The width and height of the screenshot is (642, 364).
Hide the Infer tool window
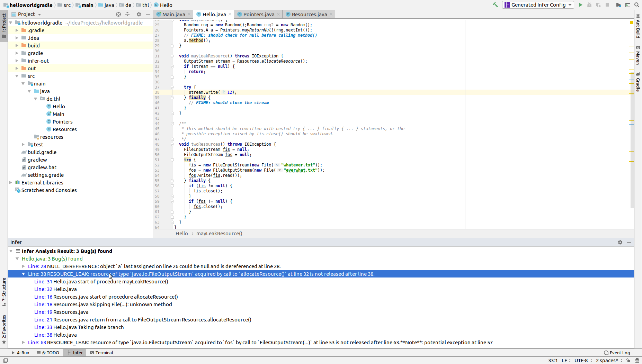629,242
